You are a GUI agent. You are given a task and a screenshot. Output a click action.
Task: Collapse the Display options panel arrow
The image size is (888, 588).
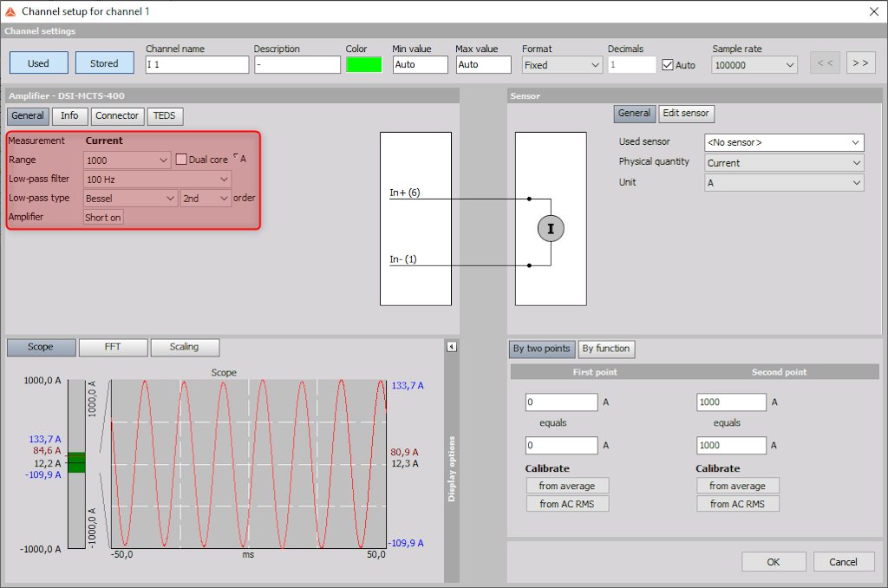(451, 347)
